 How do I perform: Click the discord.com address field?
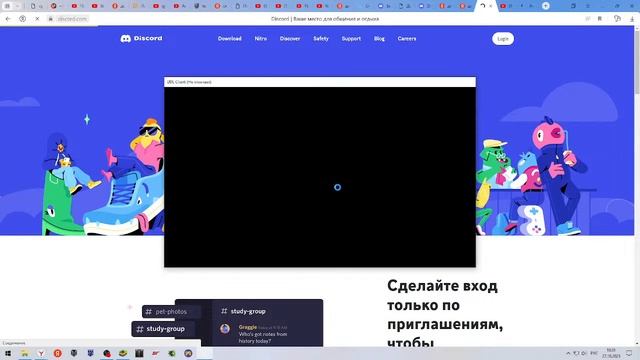(72, 19)
